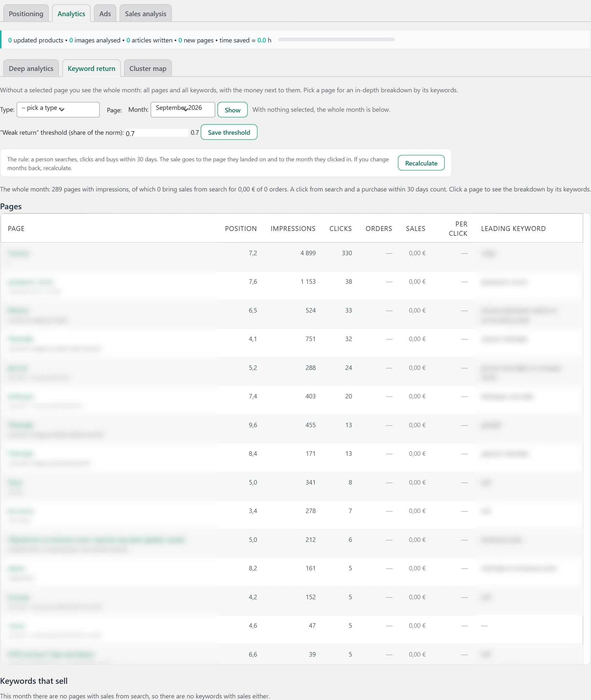Click the position value 9,6
This screenshot has width=591, height=700.
(x=253, y=425)
